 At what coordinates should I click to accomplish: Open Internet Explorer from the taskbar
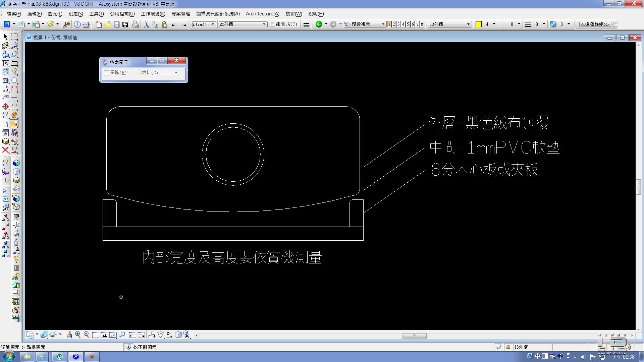tap(42, 356)
